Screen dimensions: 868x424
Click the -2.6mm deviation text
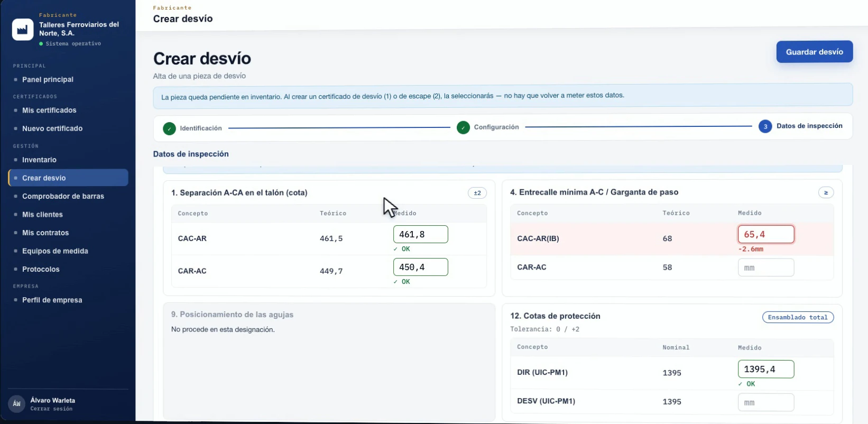tap(751, 249)
